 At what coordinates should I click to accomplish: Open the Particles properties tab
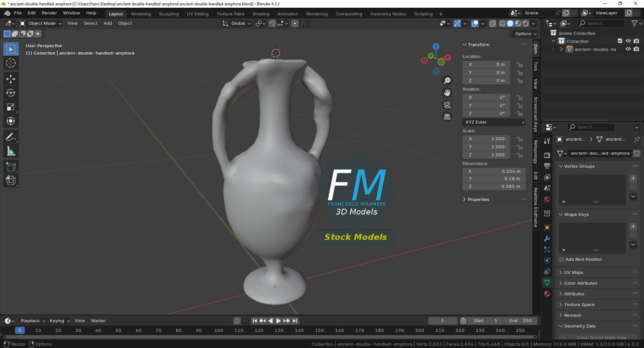tap(547, 250)
